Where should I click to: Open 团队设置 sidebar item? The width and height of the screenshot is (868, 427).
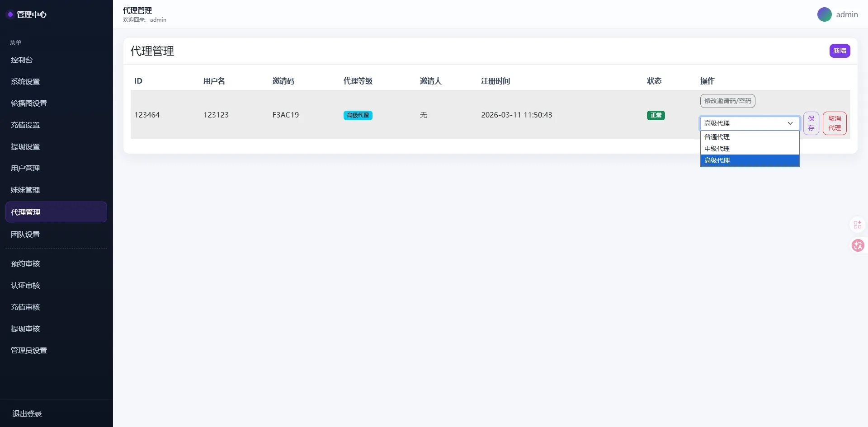[x=25, y=234]
